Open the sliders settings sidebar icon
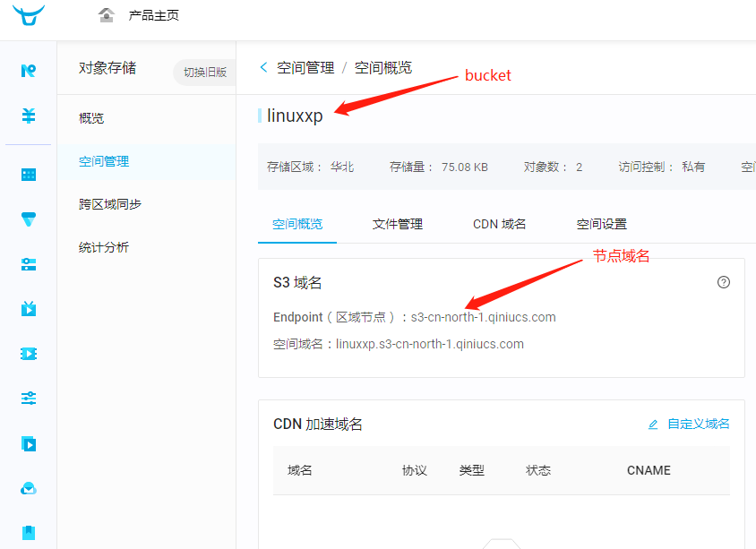The height and width of the screenshot is (549, 756). (29, 399)
